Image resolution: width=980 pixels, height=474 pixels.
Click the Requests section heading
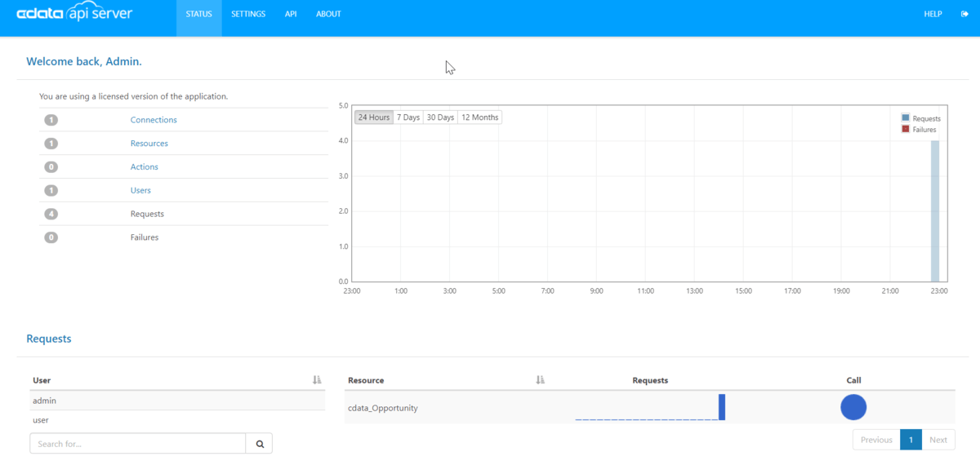pyautogui.click(x=49, y=339)
